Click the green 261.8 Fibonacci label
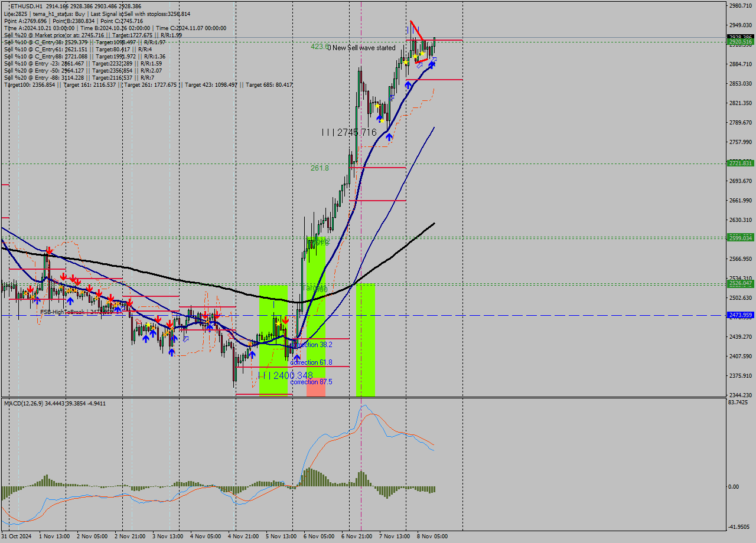756x543 pixels. [320, 168]
